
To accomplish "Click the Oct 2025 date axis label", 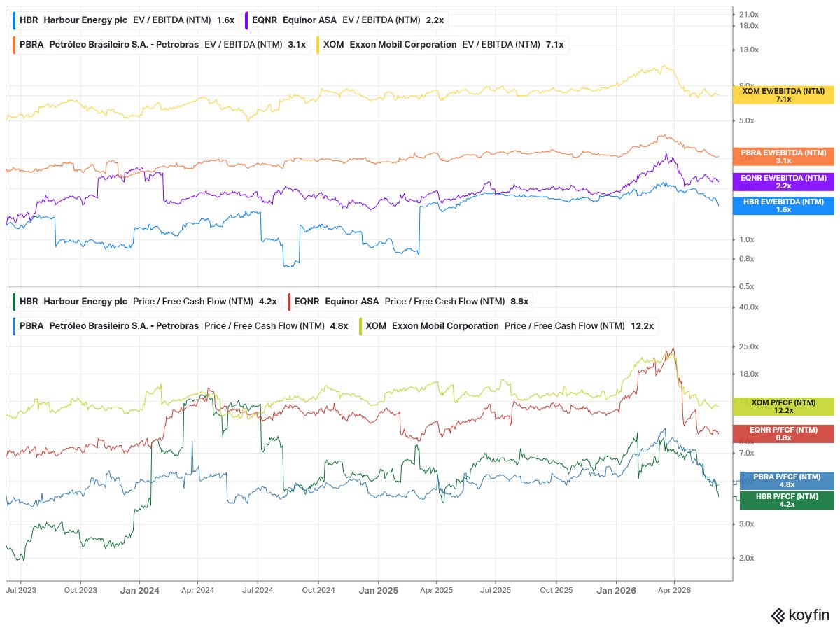I will 556,590.
